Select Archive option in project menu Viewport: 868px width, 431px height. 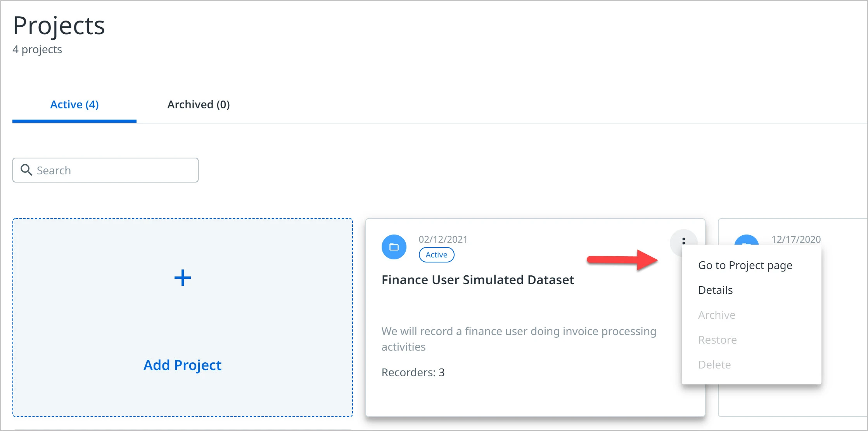716,315
